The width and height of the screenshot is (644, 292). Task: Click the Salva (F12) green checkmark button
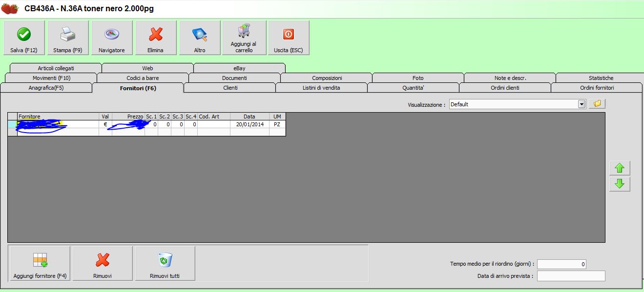point(24,38)
